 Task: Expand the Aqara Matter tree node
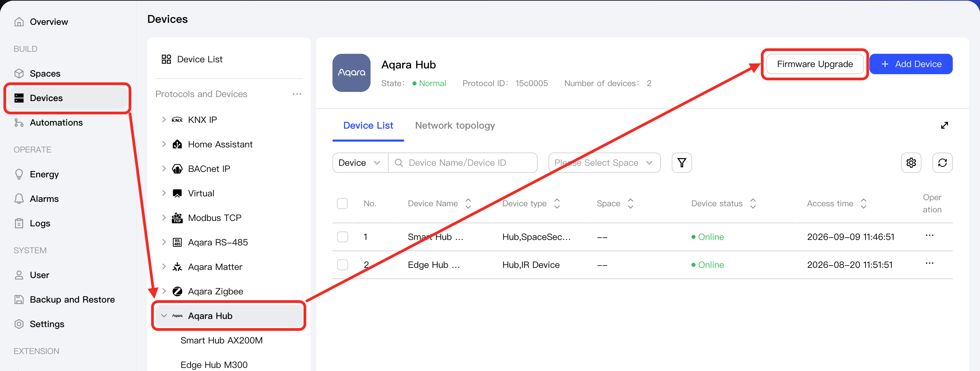coord(164,267)
